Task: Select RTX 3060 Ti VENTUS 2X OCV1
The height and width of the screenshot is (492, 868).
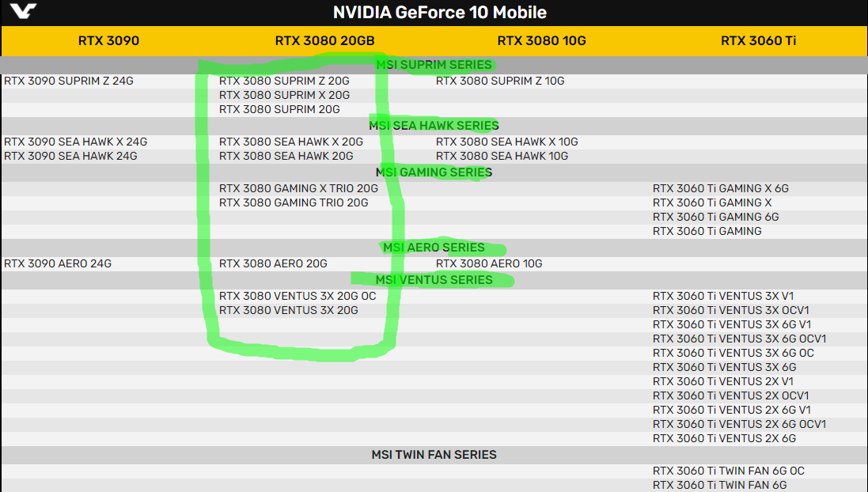Action: coord(730,396)
